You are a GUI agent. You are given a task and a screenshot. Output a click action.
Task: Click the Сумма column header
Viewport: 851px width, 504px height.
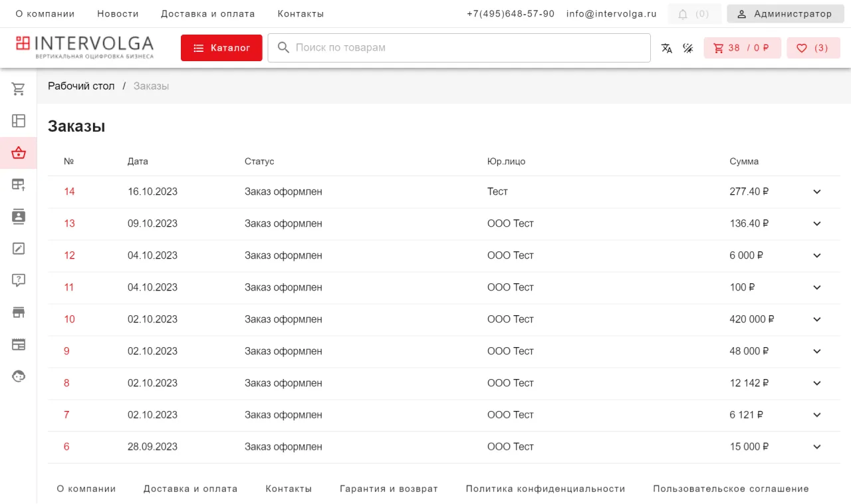pyautogui.click(x=744, y=161)
